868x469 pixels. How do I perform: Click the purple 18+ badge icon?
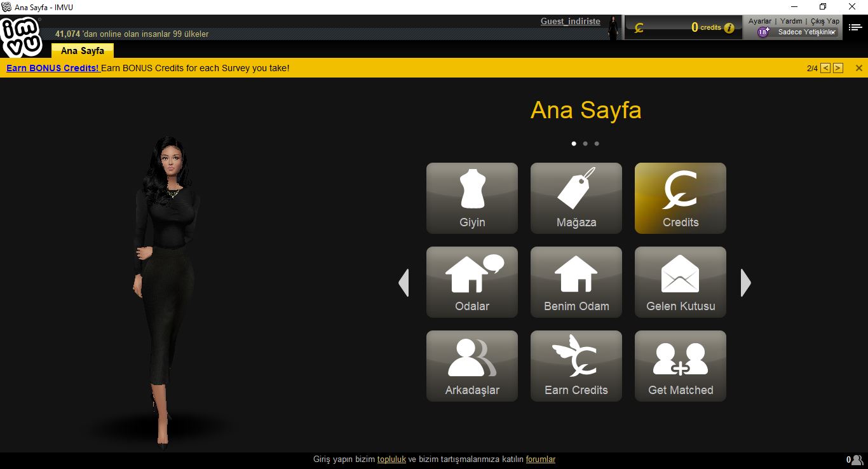pos(763,32)
